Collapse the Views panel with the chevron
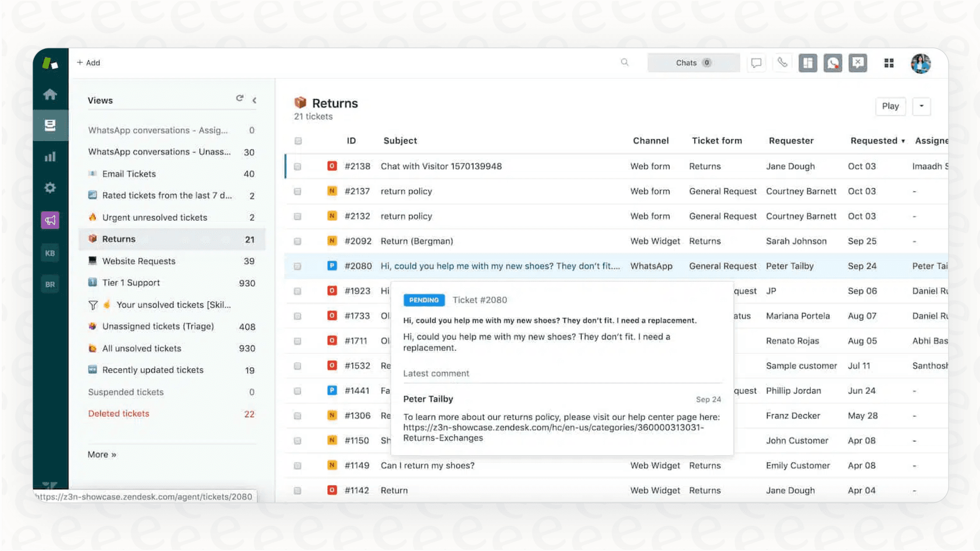The width and height of the screenshot is (980, 551). coord(254,100)
